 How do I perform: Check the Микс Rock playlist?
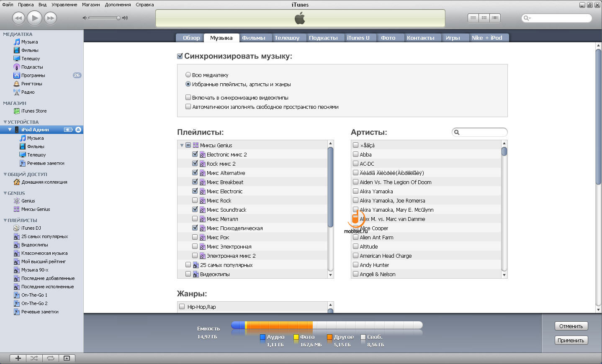click(195, 200)
